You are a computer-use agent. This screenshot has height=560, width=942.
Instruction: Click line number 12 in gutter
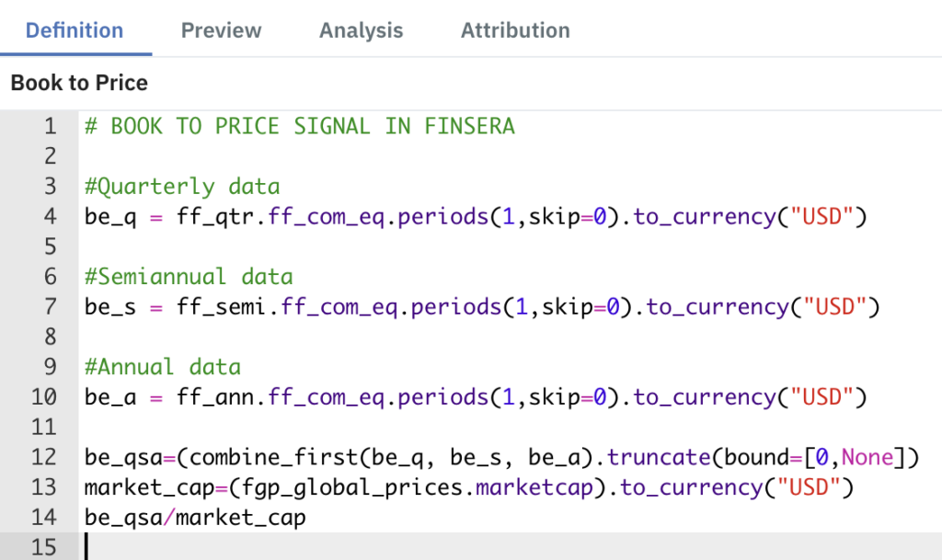(x=44, y=457)
